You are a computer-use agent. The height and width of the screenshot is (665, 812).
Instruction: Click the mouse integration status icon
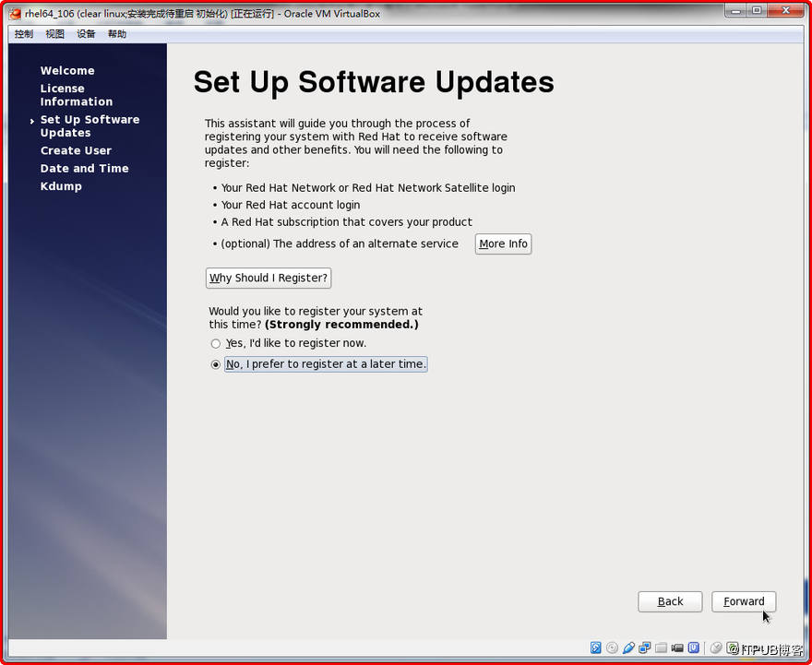coord(716,647)
